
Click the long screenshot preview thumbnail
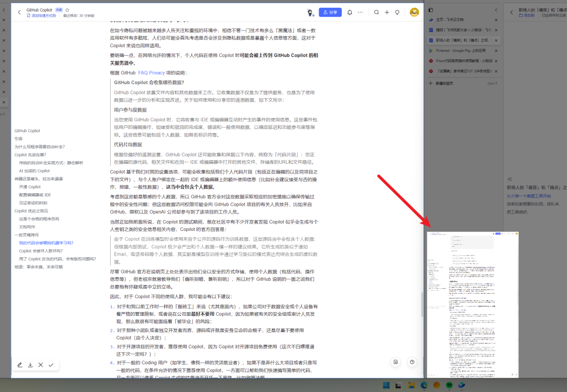[472, 304]
